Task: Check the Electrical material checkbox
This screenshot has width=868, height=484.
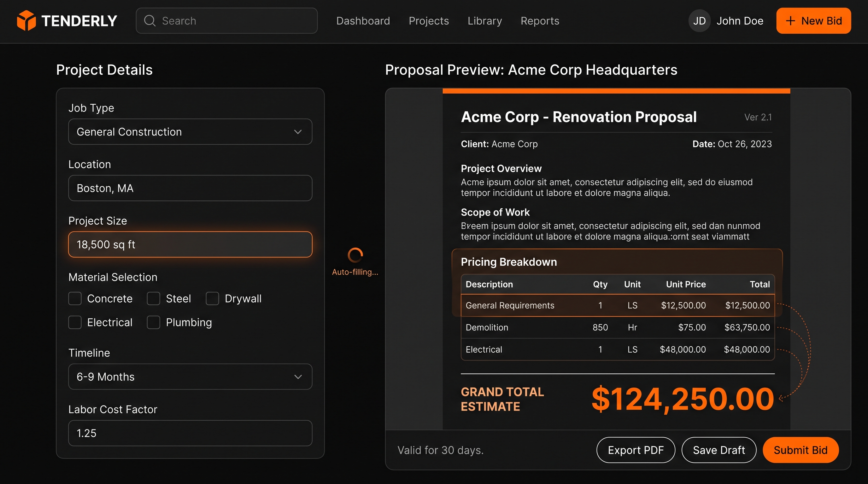Action: 75,322
